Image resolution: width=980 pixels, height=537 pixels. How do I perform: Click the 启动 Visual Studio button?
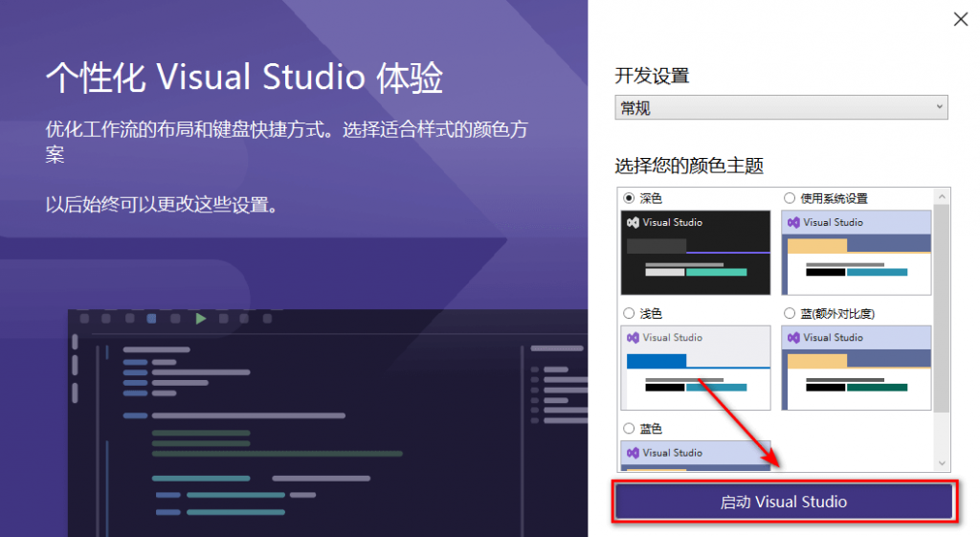coord(784,502)
